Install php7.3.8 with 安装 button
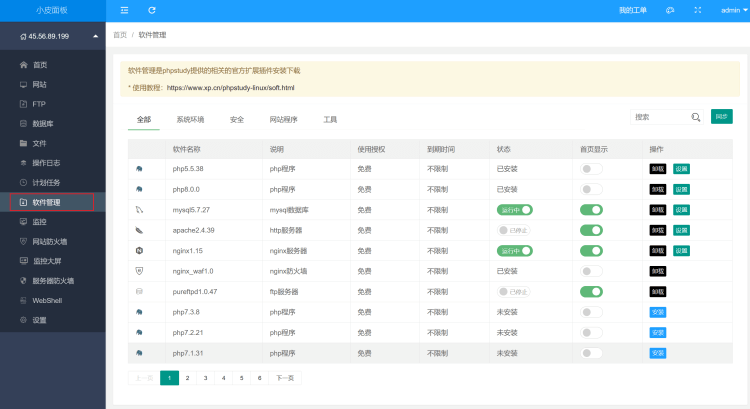 (658, 312)
